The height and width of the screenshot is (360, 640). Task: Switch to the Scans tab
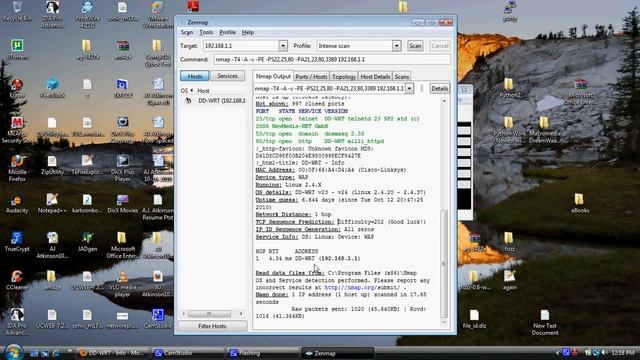[x=402, y=76]
